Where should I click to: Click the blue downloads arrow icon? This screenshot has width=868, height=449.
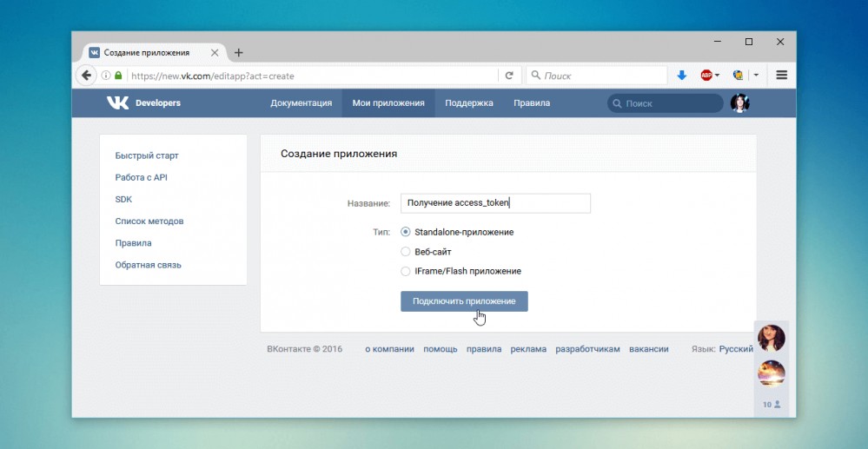click(x=682, y=76)
